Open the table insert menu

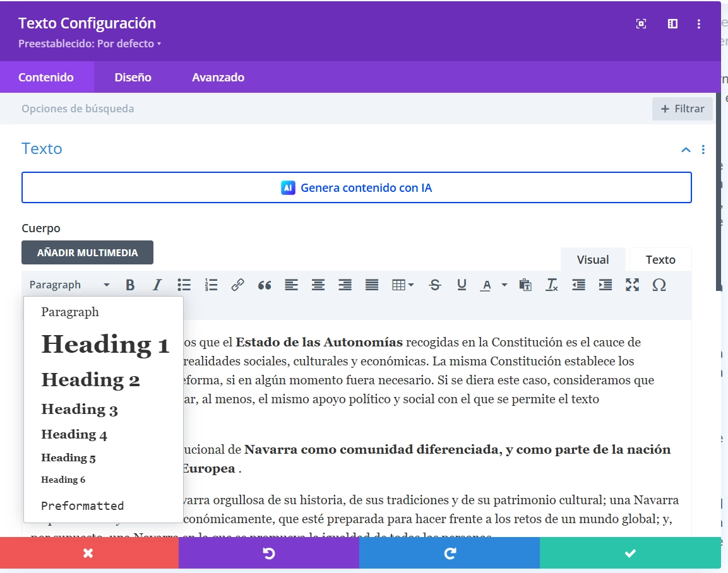click(403, 285)
